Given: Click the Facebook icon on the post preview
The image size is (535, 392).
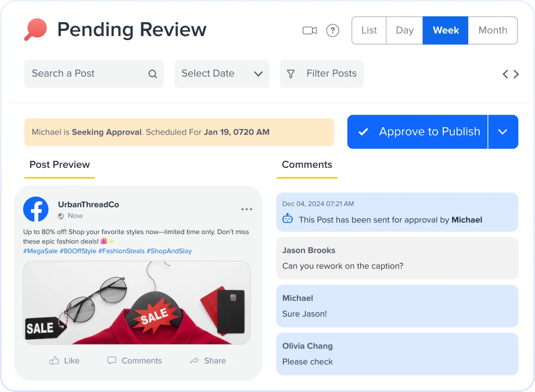Looking at the screenshot, I should click(36, 210).
